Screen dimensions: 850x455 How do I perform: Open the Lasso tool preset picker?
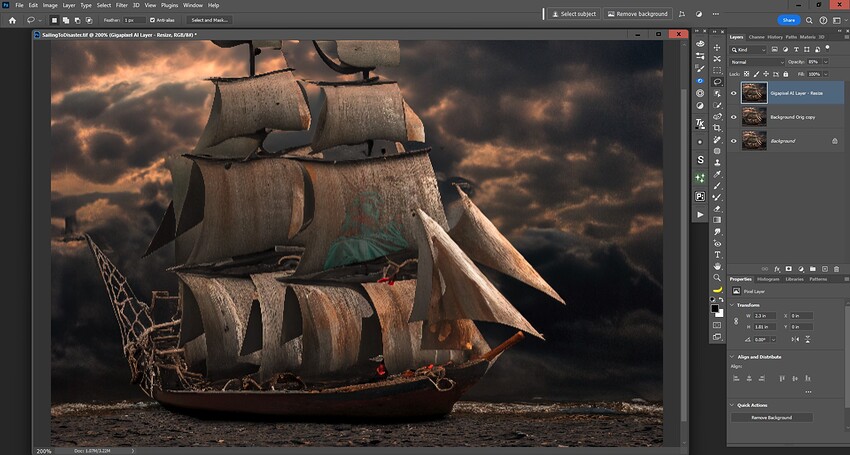pyautogui.click(x=40, y=21)
